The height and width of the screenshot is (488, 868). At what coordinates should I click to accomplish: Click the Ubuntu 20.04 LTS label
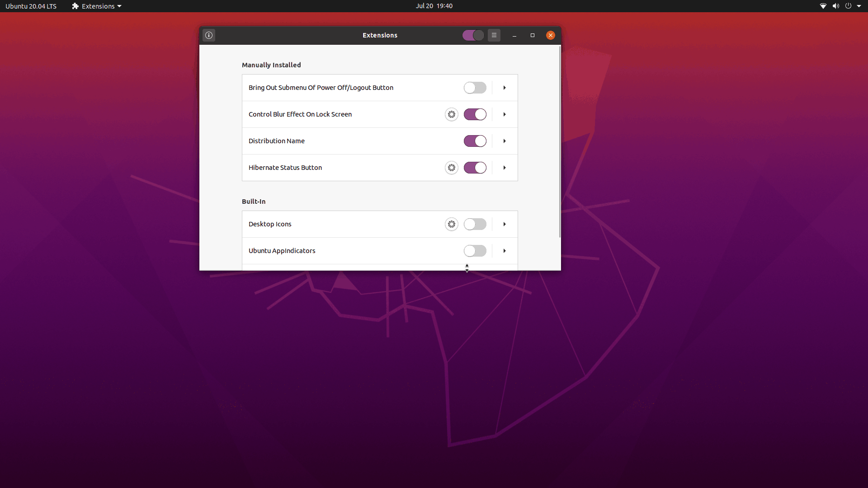tap(30, 6)
